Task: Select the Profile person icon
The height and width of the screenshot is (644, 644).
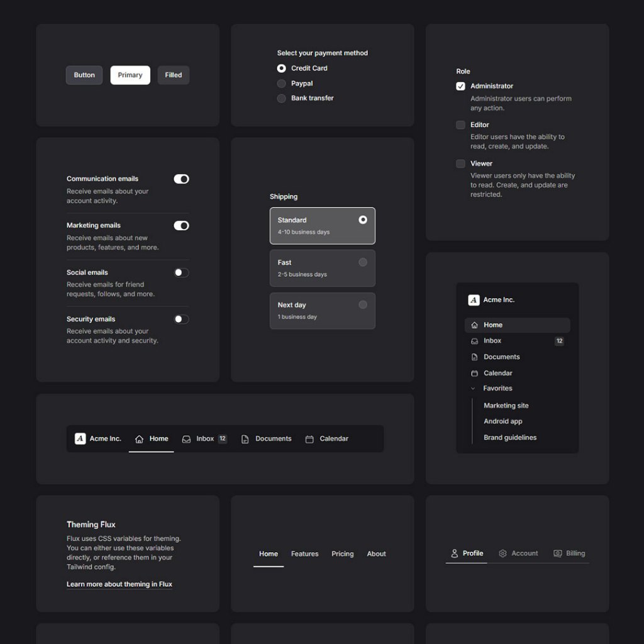Action: coord(454,553)
